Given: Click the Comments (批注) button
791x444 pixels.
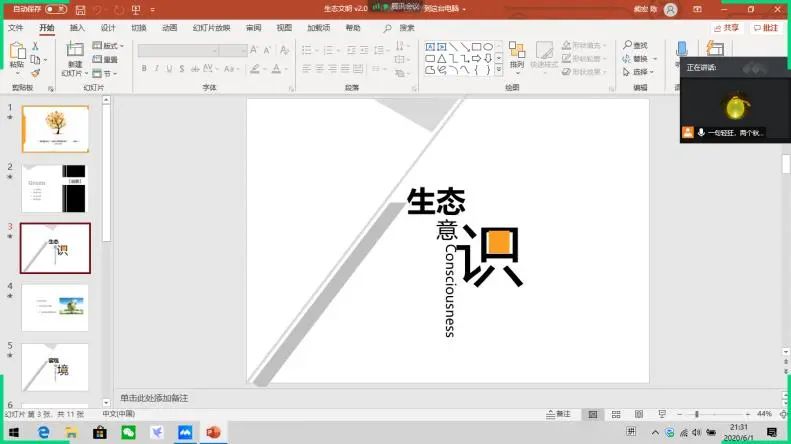Looking at the screenshot, I should [768, 28].
